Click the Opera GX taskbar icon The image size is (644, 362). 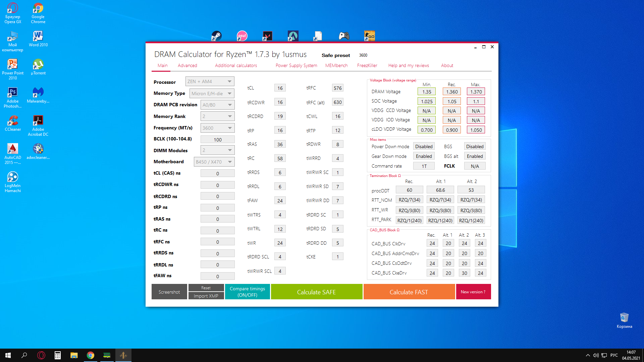(41, 355)
